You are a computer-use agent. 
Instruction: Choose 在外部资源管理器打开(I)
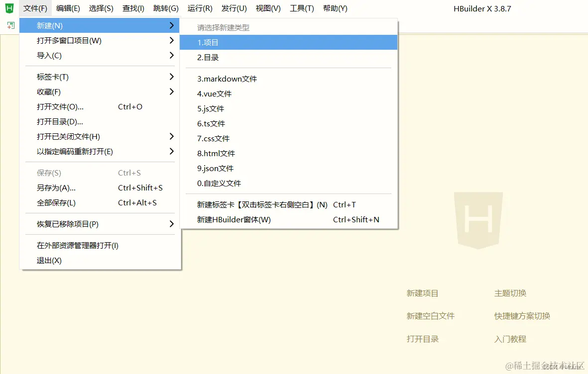(100, 246)
